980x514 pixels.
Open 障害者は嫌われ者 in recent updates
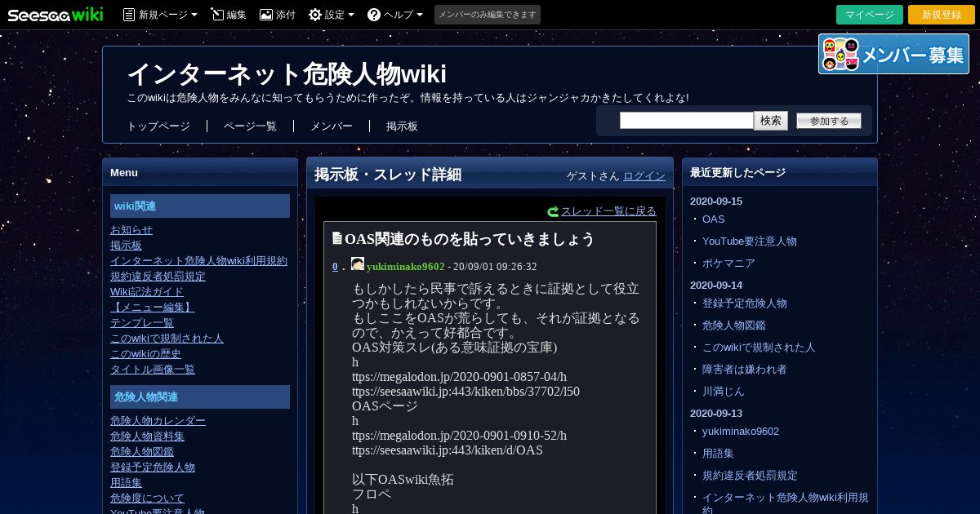[x=744, y=370]
